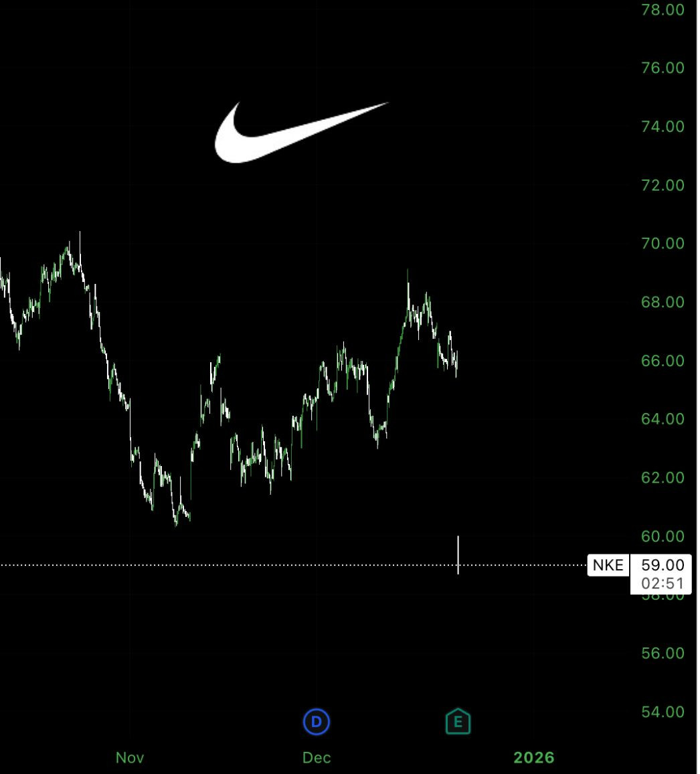Click the 56.00 price axis label
Image resolution: width=700 pixels, height=774 pixels.
pyautogui.click(x=663, y=653)
